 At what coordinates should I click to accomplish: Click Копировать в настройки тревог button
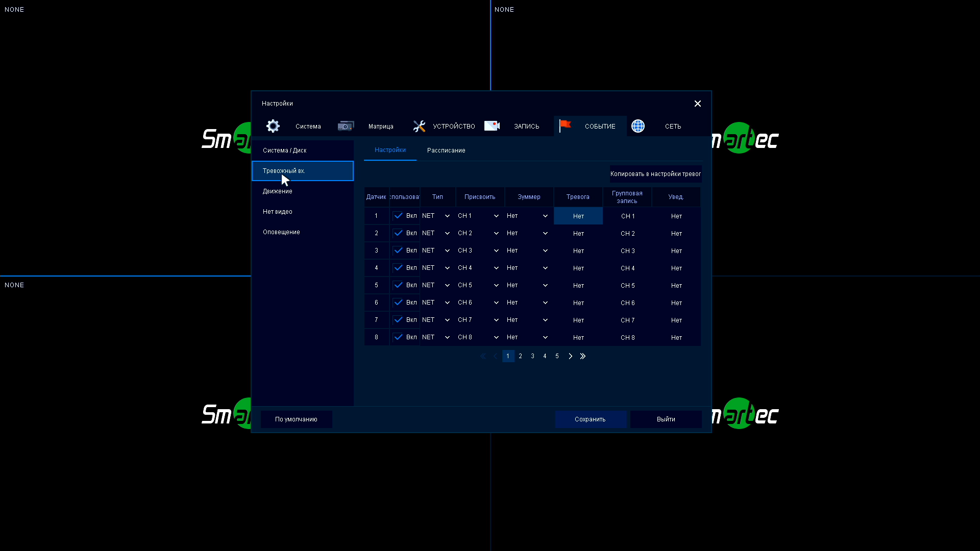(x=655, y=174)
